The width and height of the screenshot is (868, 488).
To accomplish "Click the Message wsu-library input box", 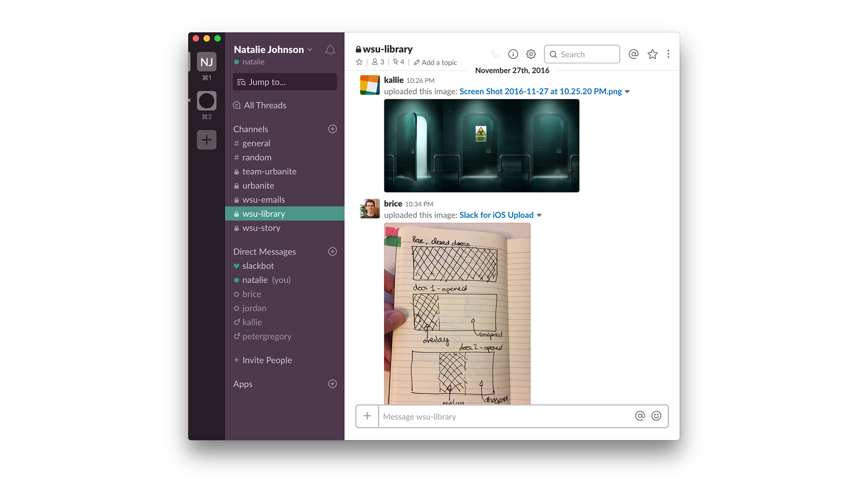I will point(506,416).
